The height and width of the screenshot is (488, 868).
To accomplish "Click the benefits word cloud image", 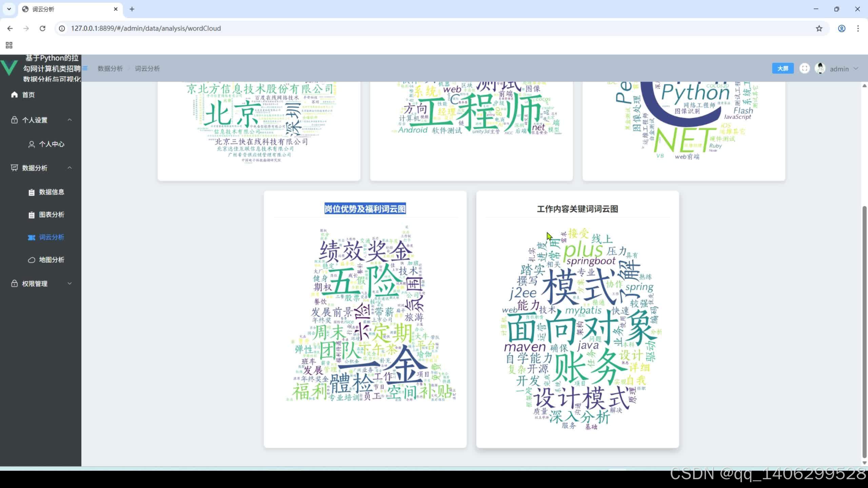I will pyautogui.click(x=371, y=313).
